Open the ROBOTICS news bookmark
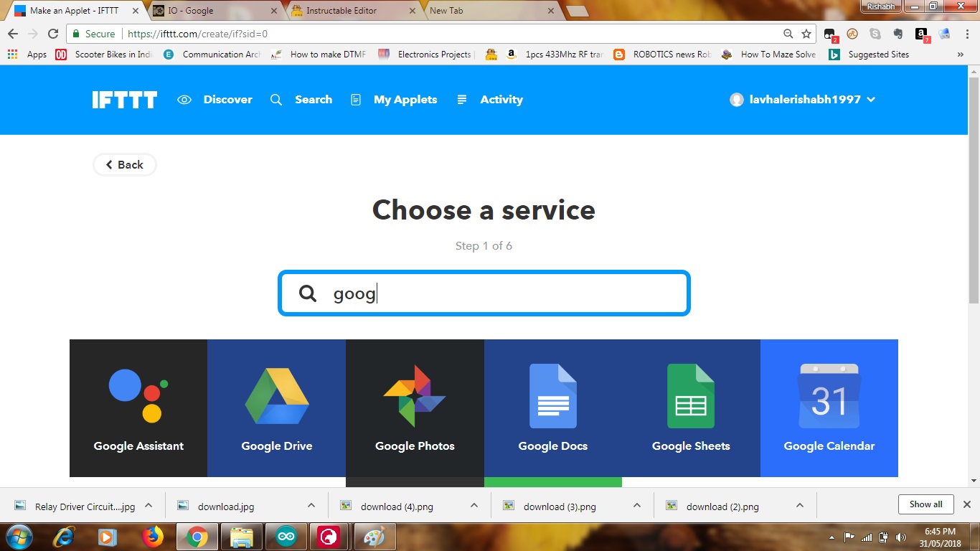 [x=662, y=55]
